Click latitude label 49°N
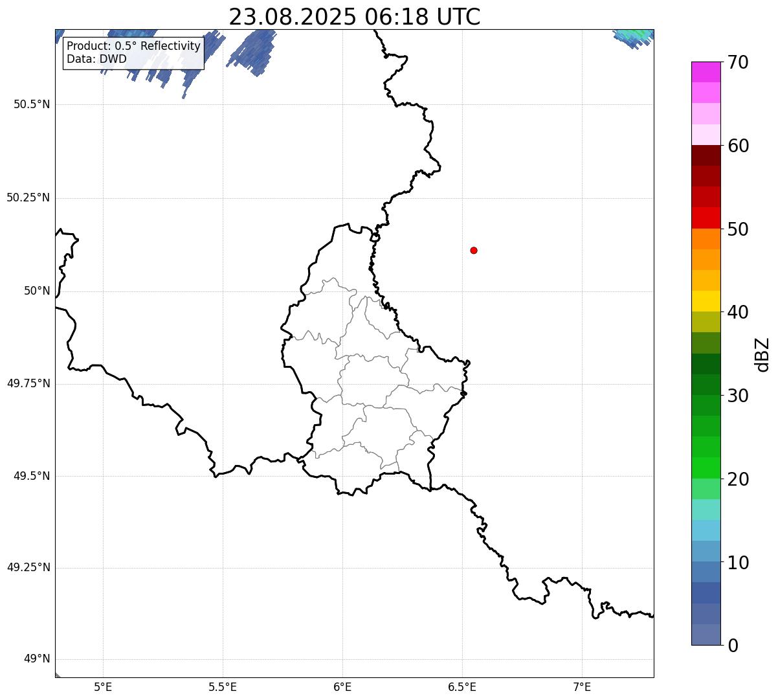778x700 pixels. (37, 659)
